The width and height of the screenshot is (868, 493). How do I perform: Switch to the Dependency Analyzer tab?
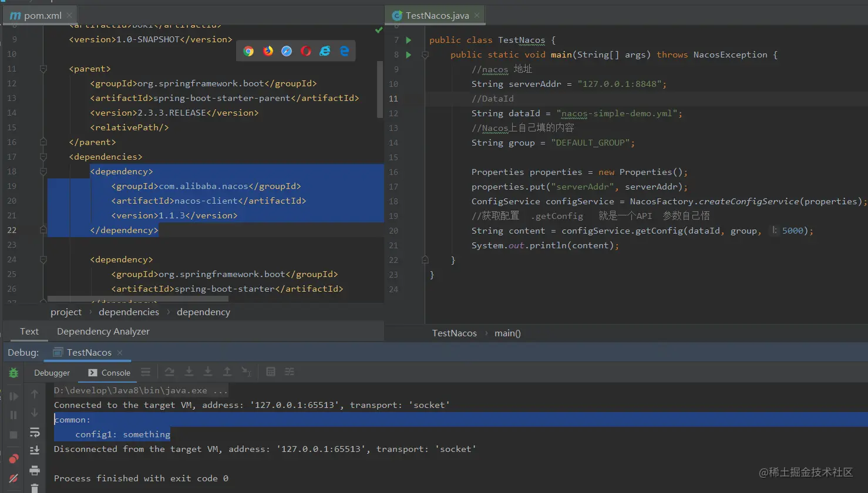pyautogui.click(x=103, y=332)
